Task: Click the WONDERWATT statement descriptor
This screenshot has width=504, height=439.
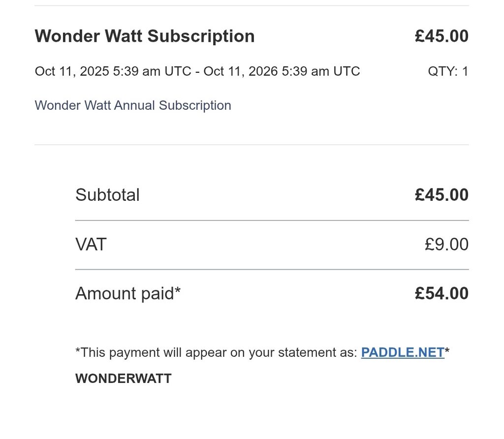Action: coord(123,378)
